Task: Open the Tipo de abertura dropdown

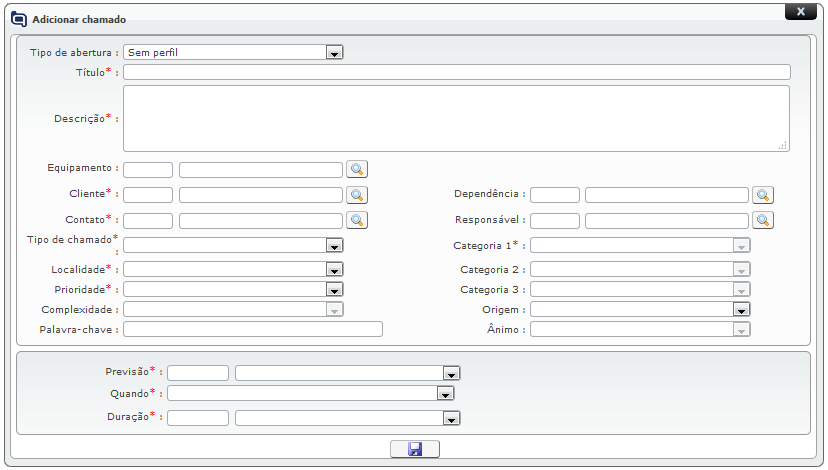Action: [233, 52]
